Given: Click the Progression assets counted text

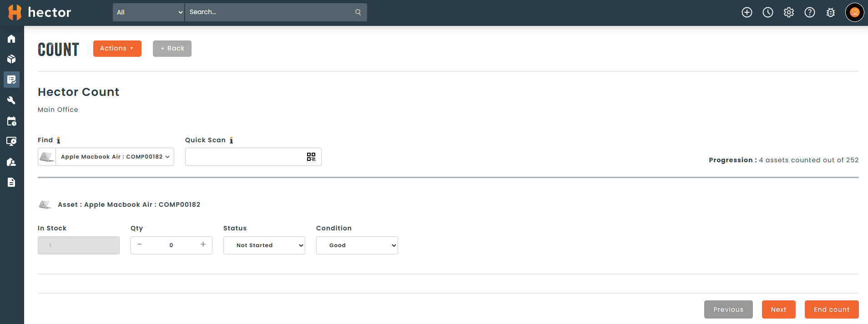Looking at the screenshot, I should pos(783,160).
